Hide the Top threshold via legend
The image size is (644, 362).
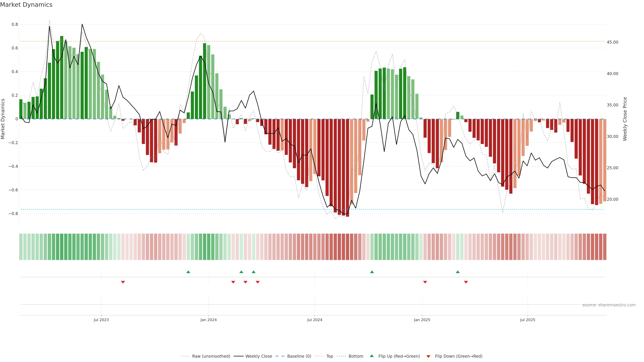point(330,356)
